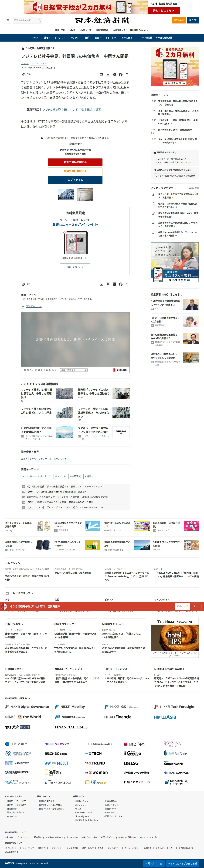
Task: Open the NIKKEI COMPASS logo link
Action: point(176,773)
